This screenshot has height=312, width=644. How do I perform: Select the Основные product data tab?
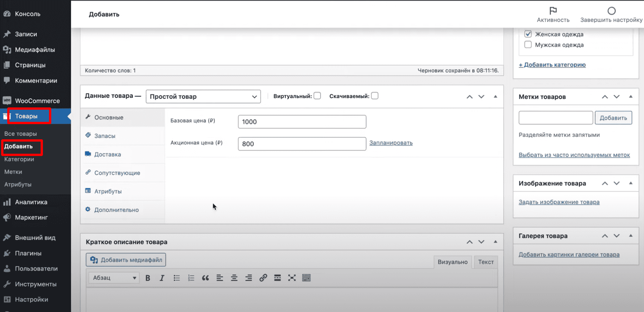point(123,117)
